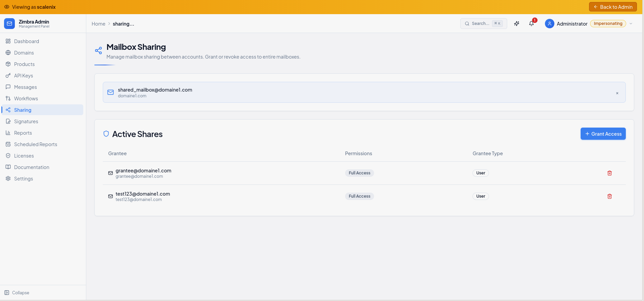Click the notification bell icon

(x=531, y=24)
